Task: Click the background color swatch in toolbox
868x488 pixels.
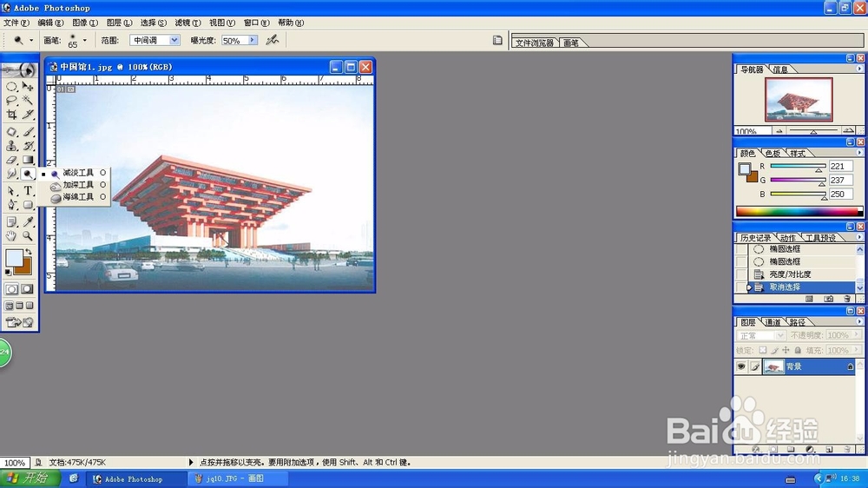Action: pos(24,268)
